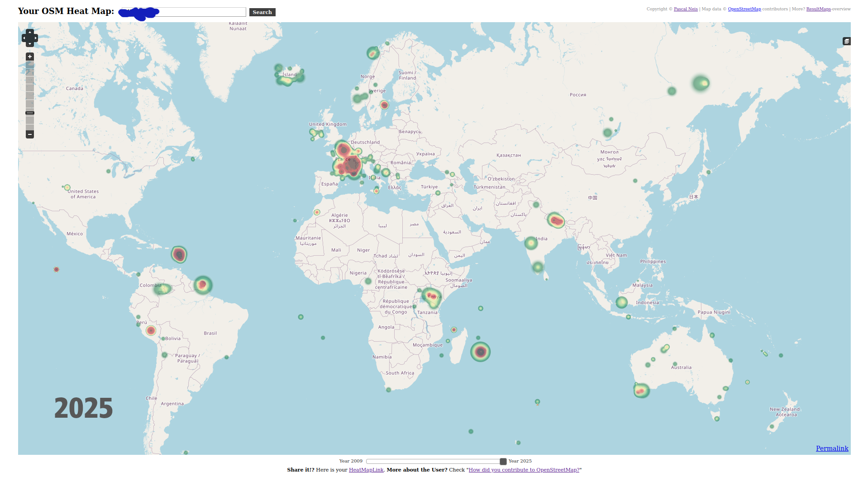Open the Permalink link
Viewport: 868px width, 477px height.
coord(832,448)
